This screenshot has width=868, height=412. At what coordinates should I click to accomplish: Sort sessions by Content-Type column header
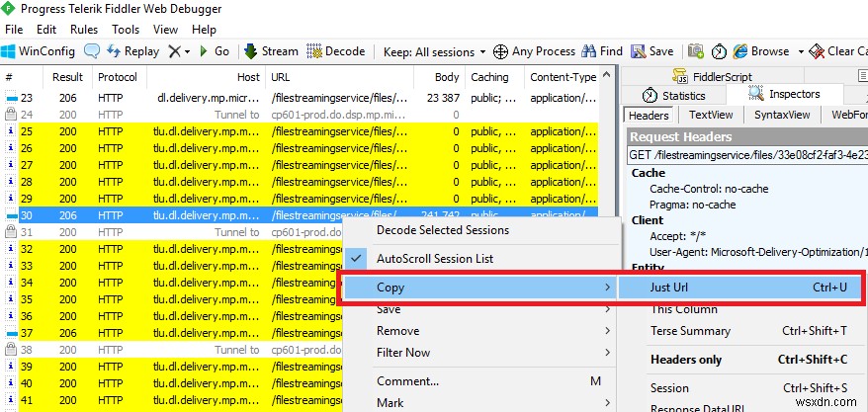tap(563, 77)
